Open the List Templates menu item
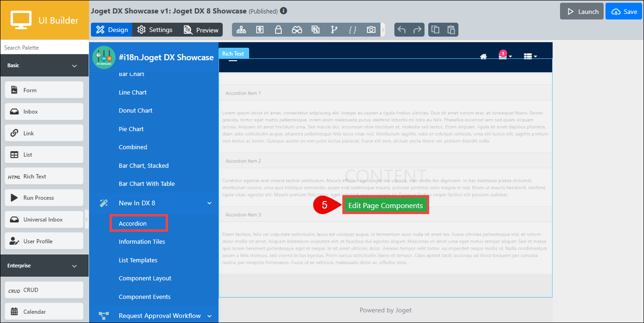The width and height of the screenshot is (644, 323). coord(138,260)
